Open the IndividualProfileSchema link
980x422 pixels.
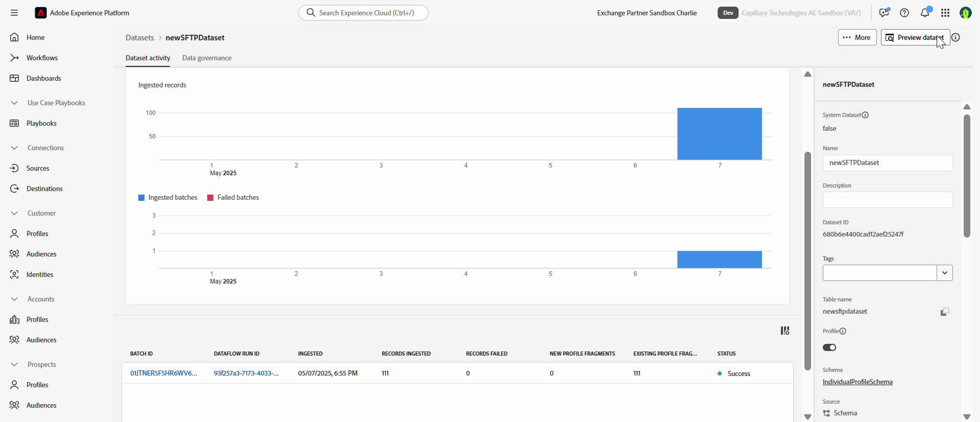[x=857, y=382]
